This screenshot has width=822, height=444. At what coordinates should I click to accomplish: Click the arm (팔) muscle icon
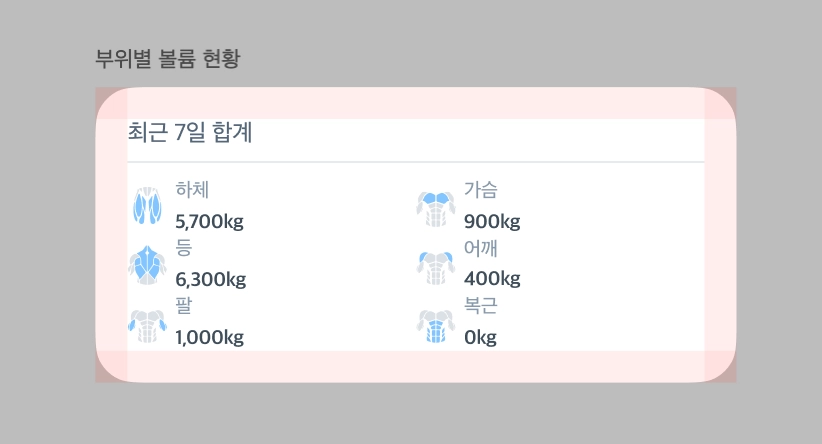(147, 323)
